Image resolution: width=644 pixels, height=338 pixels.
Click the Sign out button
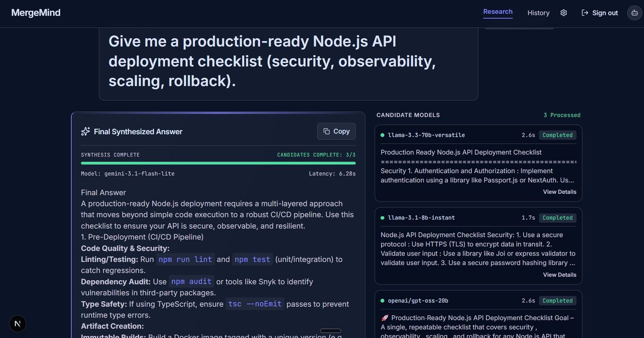(x=599, y=13)
